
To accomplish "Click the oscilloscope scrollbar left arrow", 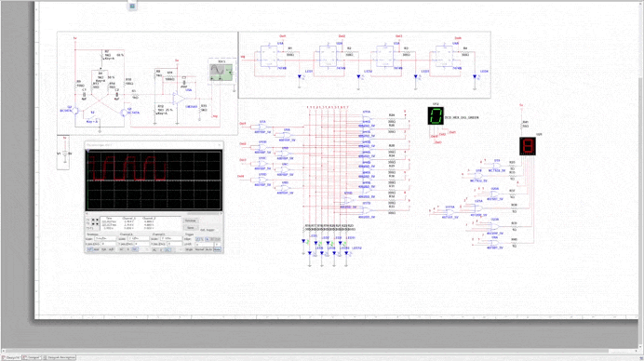I will click(87, 214).
